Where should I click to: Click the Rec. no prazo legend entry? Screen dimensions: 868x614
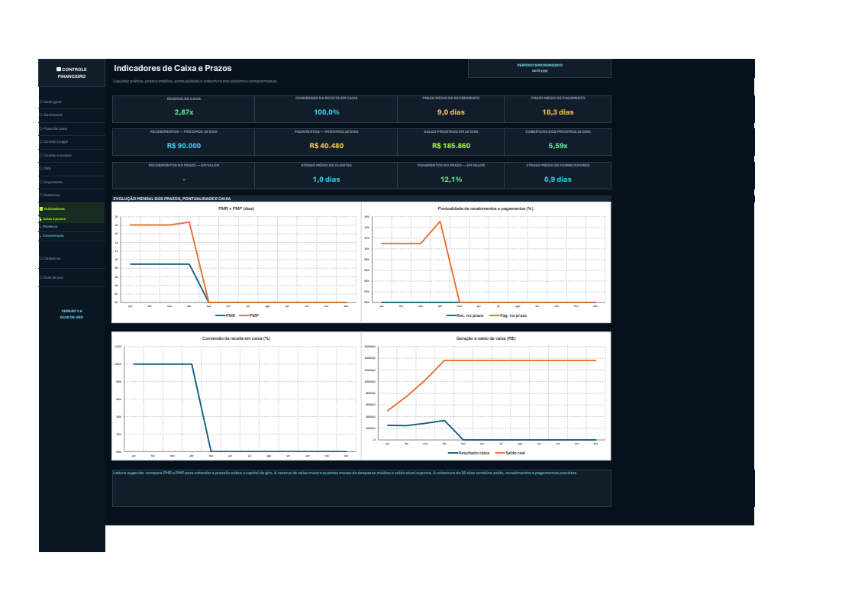click(465, 315)
